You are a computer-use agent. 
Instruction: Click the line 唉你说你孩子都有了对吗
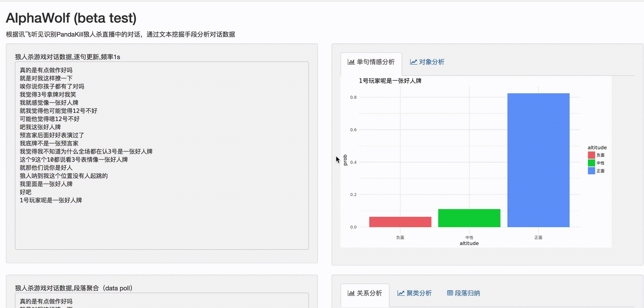pyautogui.click(x=52, y=86)
